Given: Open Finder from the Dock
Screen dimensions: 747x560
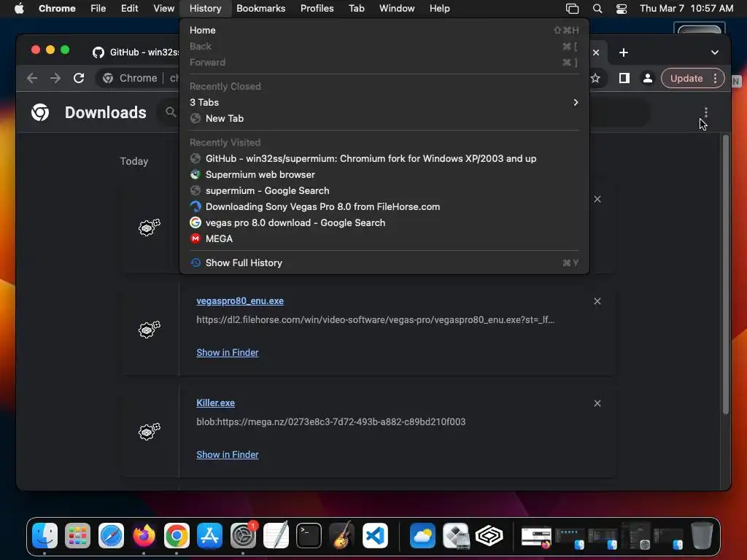Looking at the screenshot, I should [44, 536].
